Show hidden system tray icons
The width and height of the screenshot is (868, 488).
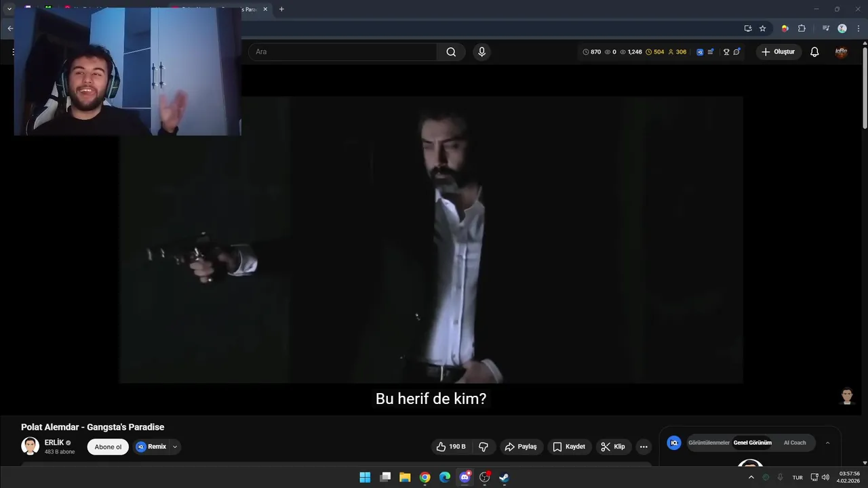(x=751, y=477)
